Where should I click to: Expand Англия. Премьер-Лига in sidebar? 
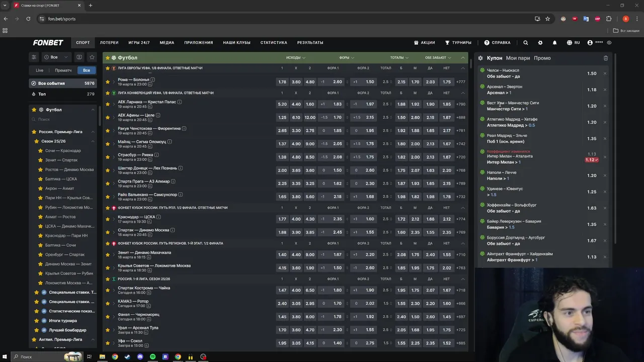(93, 339)
